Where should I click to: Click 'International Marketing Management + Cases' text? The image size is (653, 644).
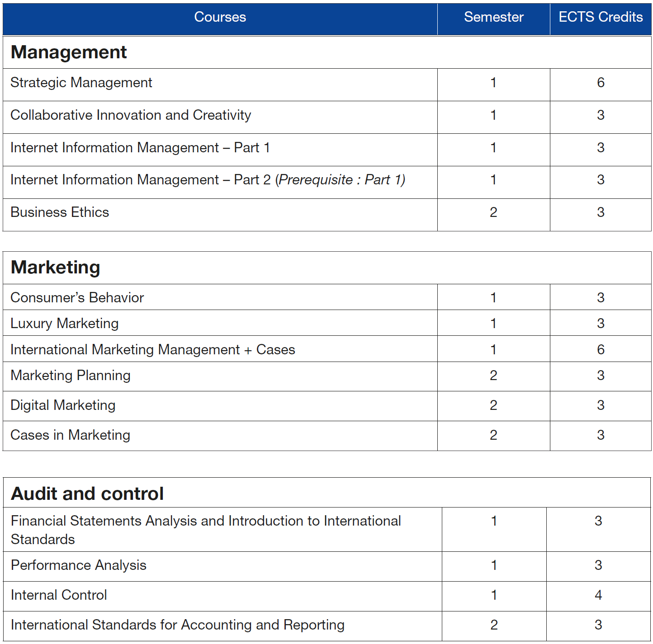tap(153, 350)
